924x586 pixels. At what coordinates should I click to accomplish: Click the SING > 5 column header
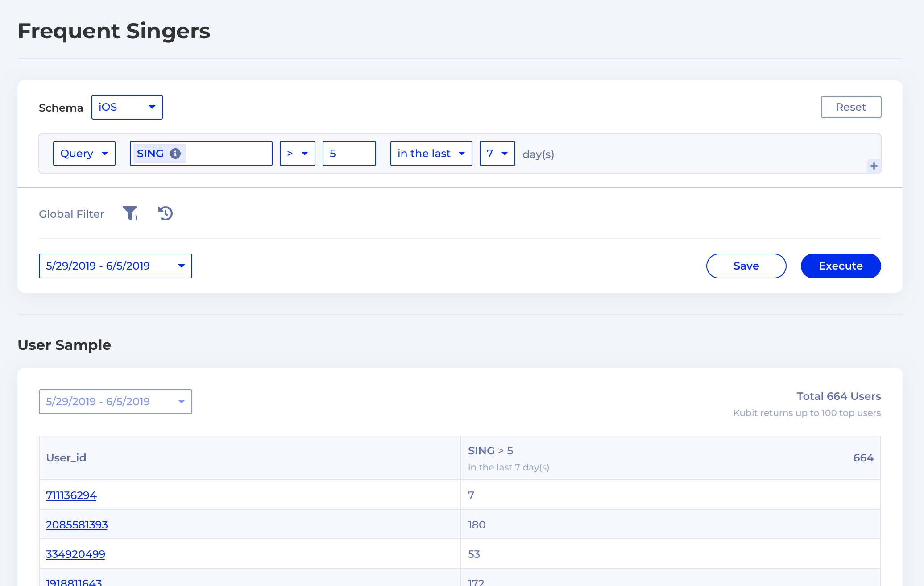tap(491, 451)
